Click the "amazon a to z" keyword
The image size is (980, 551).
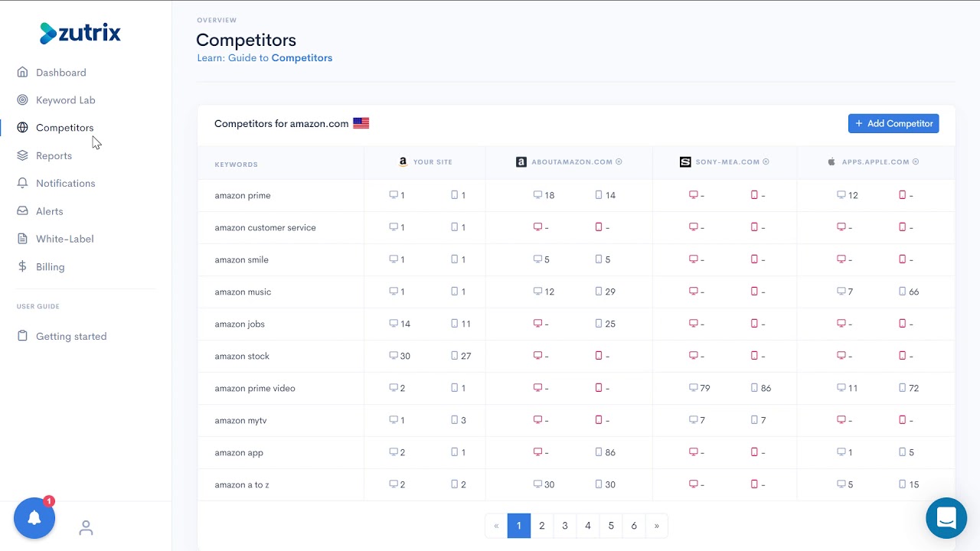pyautogui.click(x=242, y=485)
